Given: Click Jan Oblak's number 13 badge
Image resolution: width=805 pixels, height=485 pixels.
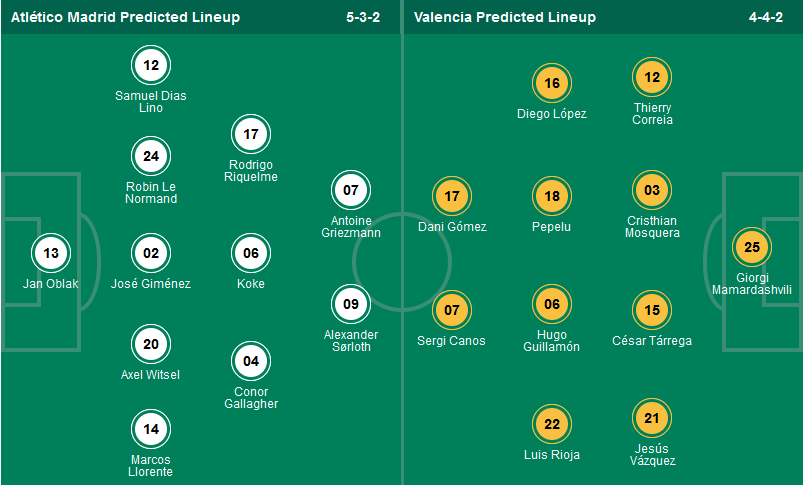Looking at the screenshot, I should pyautogui.click(x=51, y=253).
